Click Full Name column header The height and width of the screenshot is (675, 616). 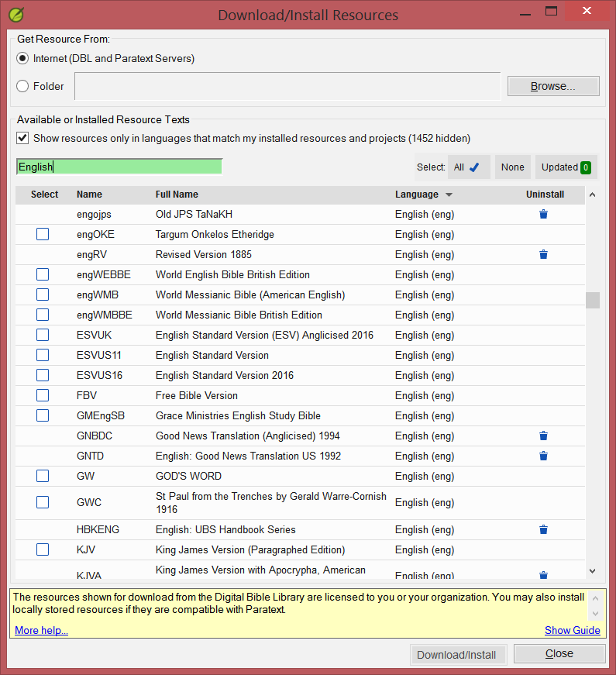[x=177, y=195]
